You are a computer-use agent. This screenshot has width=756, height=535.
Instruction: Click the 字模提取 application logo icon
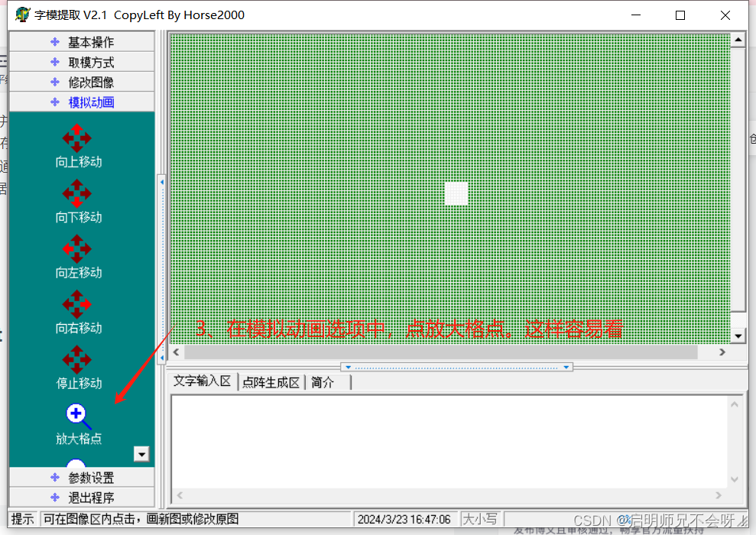(x=21, y=14)
